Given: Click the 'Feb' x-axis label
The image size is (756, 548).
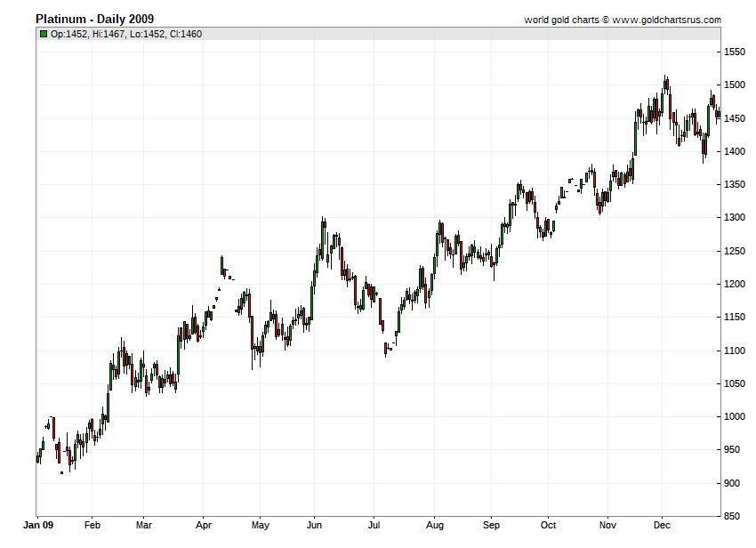Looking at the screenshot, I should point(92,525).
